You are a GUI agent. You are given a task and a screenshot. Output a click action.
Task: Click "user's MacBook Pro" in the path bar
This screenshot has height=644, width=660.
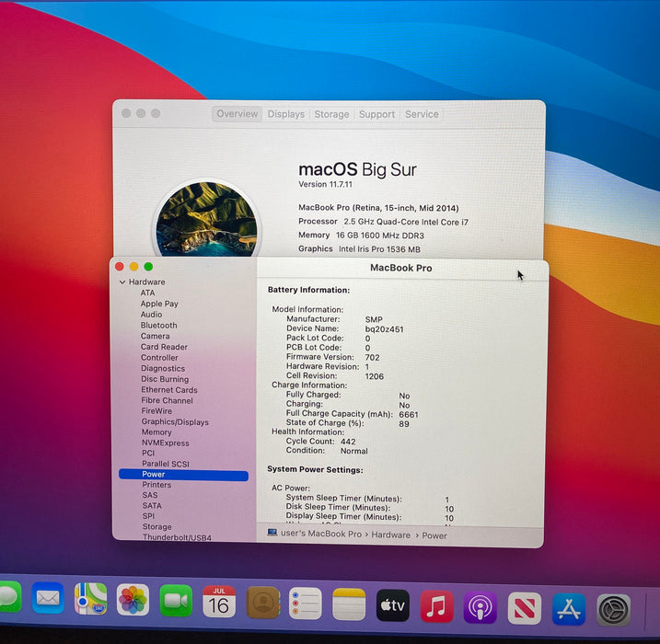coord(321,534)
